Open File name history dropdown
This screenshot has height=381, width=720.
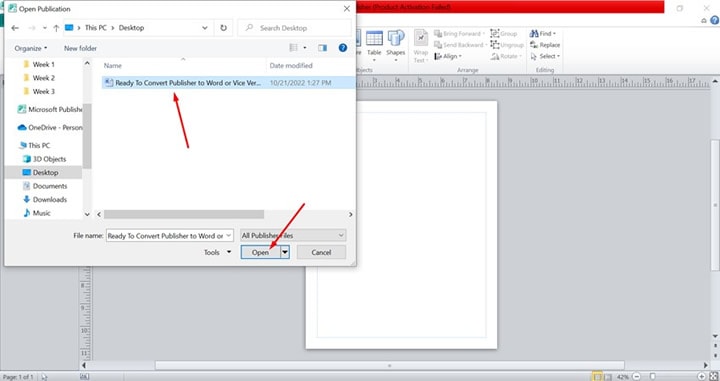(230, 235)
